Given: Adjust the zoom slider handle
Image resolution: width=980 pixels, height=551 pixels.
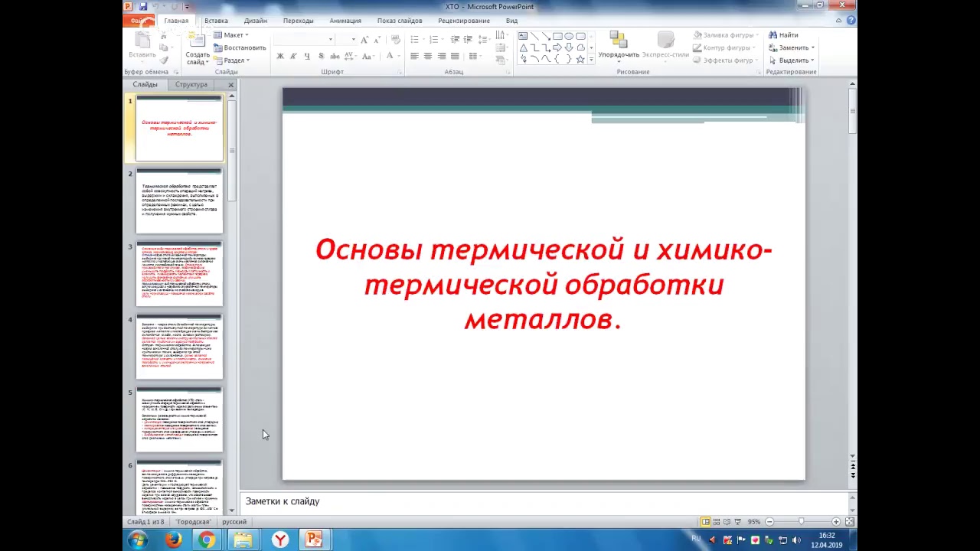Looking at the screenshot, I should [802, 522].
